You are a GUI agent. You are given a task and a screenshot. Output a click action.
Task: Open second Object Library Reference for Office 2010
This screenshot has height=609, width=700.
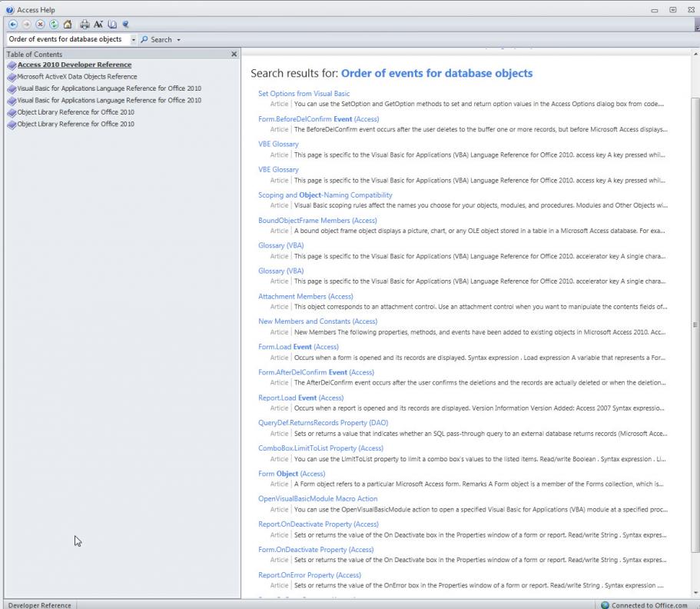tap(76, 125)
